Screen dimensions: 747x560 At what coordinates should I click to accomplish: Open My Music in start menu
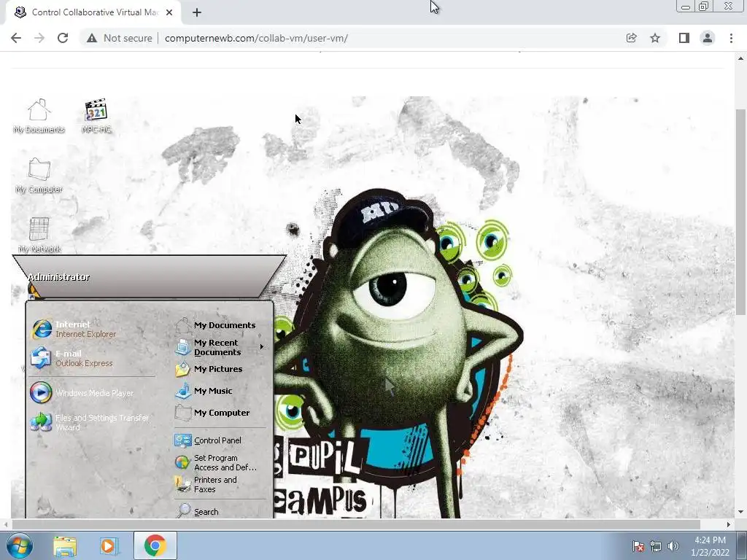204,391
